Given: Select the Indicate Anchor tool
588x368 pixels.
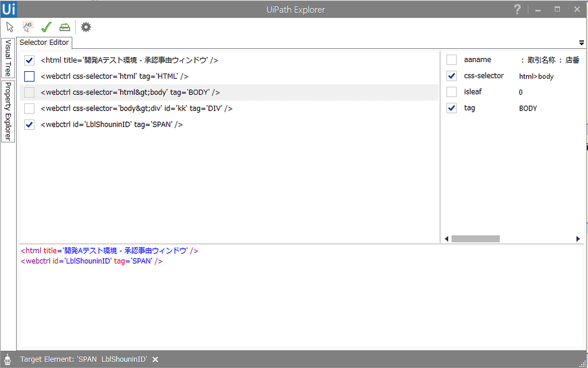Looking at the screenshot, I should click(27, 26).
